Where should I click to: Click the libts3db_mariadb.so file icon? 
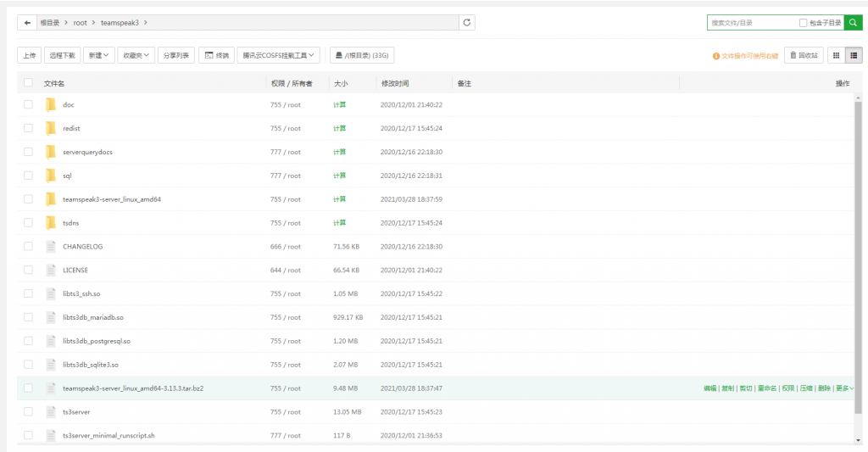click(x=50, y=317)
